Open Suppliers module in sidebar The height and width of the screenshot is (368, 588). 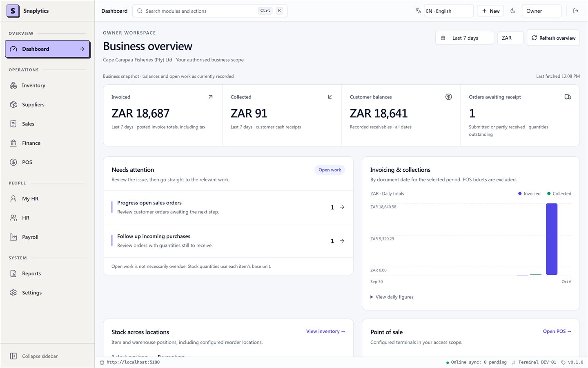47,105
